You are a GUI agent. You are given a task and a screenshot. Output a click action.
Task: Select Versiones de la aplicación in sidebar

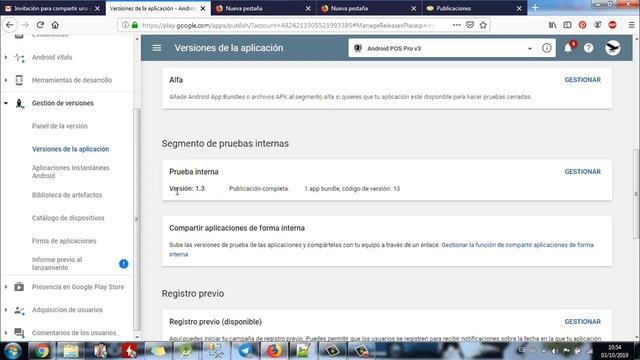(x=71, y=149)
